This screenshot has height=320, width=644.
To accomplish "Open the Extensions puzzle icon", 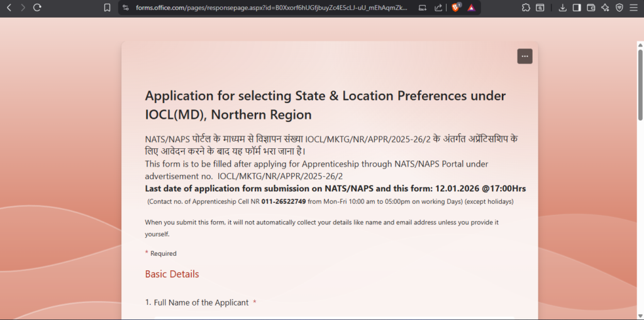I will [x=526, y=8].
